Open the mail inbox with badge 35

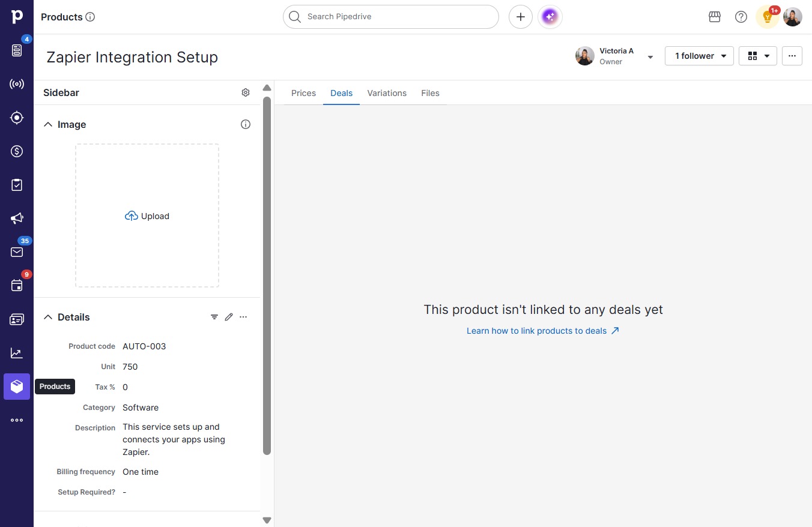coord(17,252)
